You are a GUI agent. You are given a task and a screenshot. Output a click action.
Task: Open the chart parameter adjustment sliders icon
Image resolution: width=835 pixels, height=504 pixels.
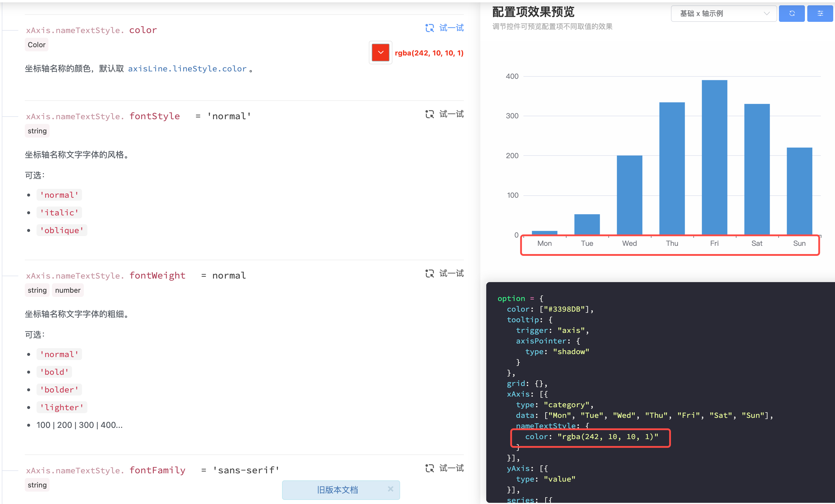click(x=821, y=14)
